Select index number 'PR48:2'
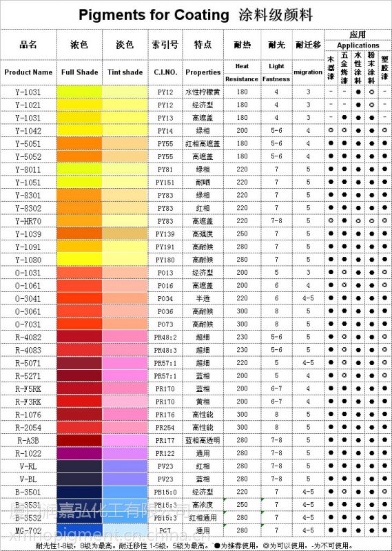The width and height of the screenshot is (392, 551). coord(165,337)
